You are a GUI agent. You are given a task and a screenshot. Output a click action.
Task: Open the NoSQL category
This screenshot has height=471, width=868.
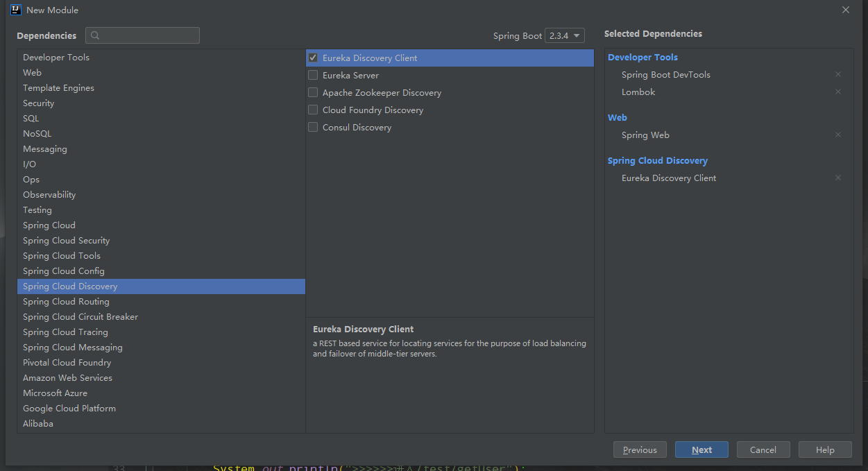pyautogui.click(x=161, y=134)
